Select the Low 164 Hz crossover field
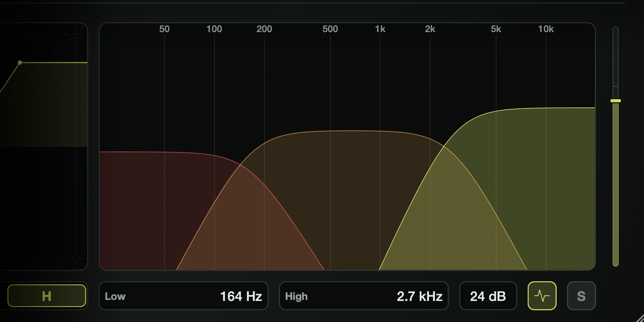The height and width of the screenshot is (322, 644). tap(184, 296)
